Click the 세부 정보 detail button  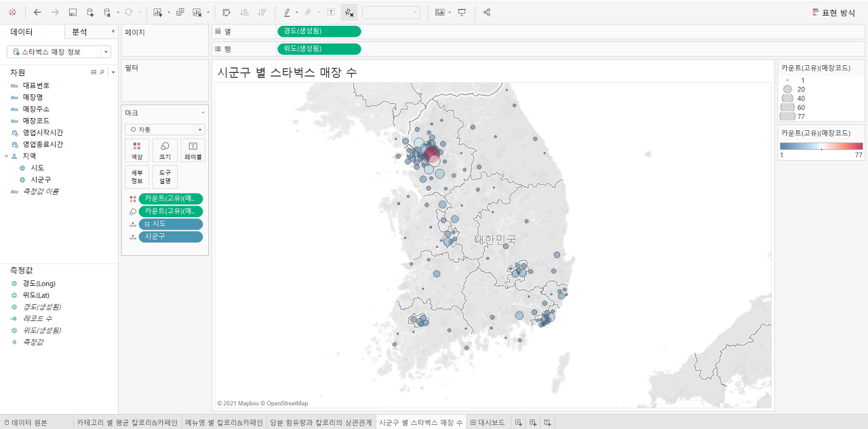[x=137, y=176]
